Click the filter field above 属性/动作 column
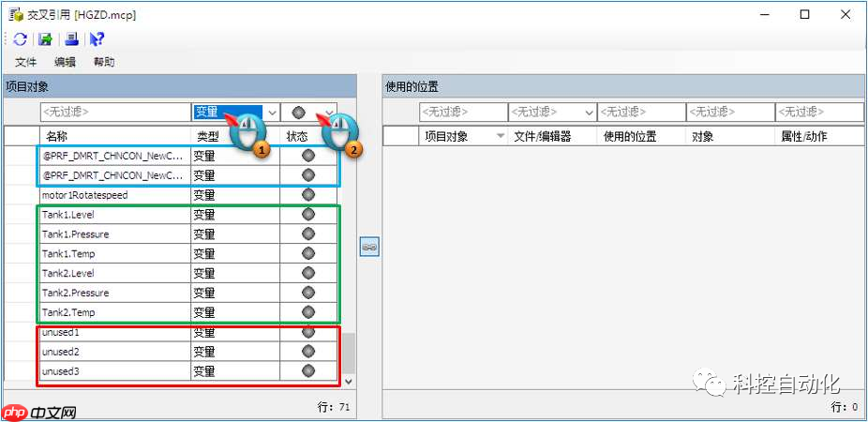 coord(819,112)
